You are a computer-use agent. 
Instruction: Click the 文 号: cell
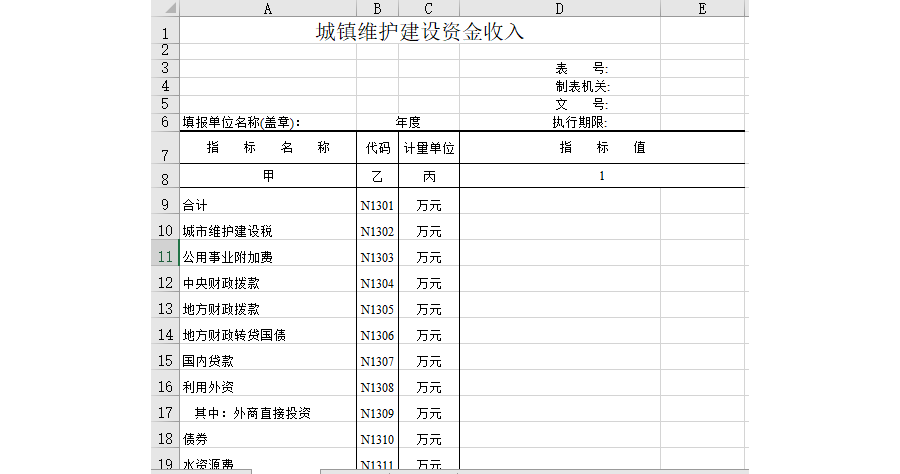(560, 104)
